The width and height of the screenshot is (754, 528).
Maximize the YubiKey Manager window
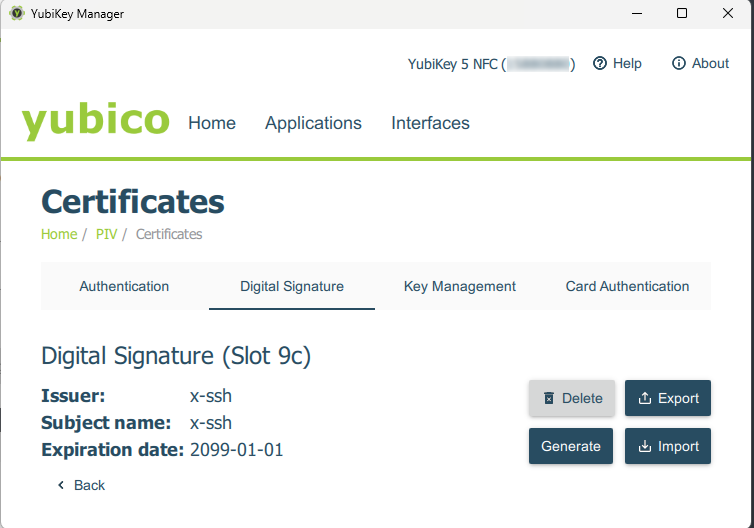682,13
